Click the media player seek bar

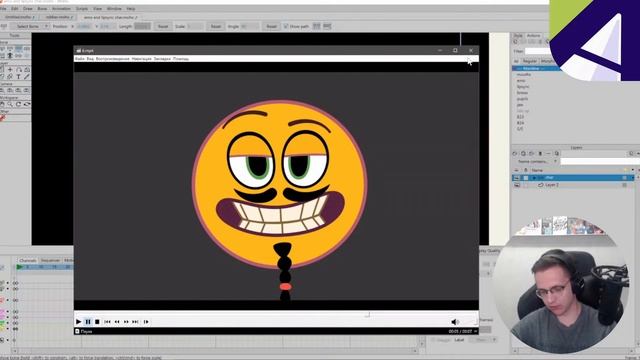point(276,315)
